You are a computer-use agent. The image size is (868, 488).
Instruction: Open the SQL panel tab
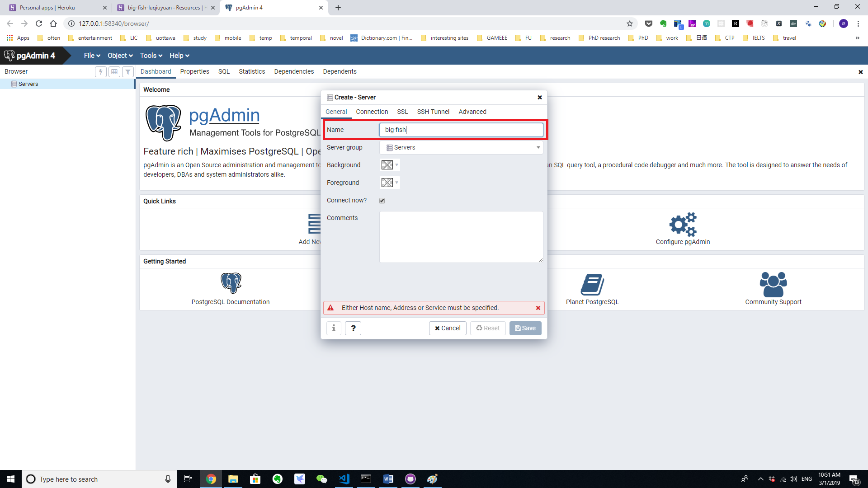(x=224, y=71)
